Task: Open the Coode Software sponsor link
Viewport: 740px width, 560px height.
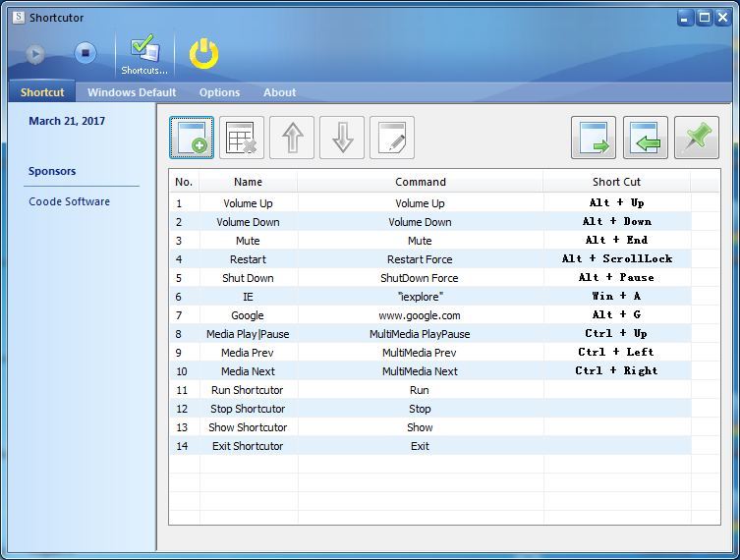Action: (69, 201)
